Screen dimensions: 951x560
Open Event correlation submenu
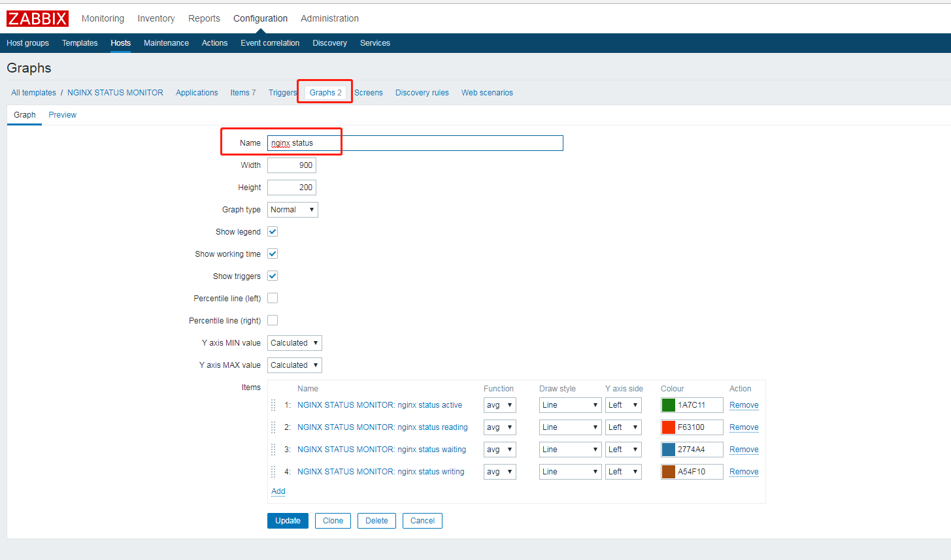click(270, 43)
